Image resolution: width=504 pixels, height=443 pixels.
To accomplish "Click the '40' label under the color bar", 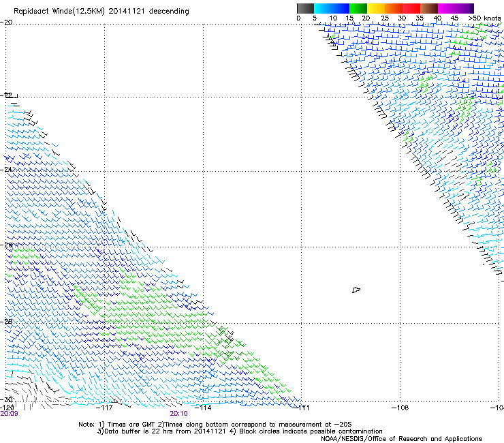I will pyautogui.click(x=437, y=18).
